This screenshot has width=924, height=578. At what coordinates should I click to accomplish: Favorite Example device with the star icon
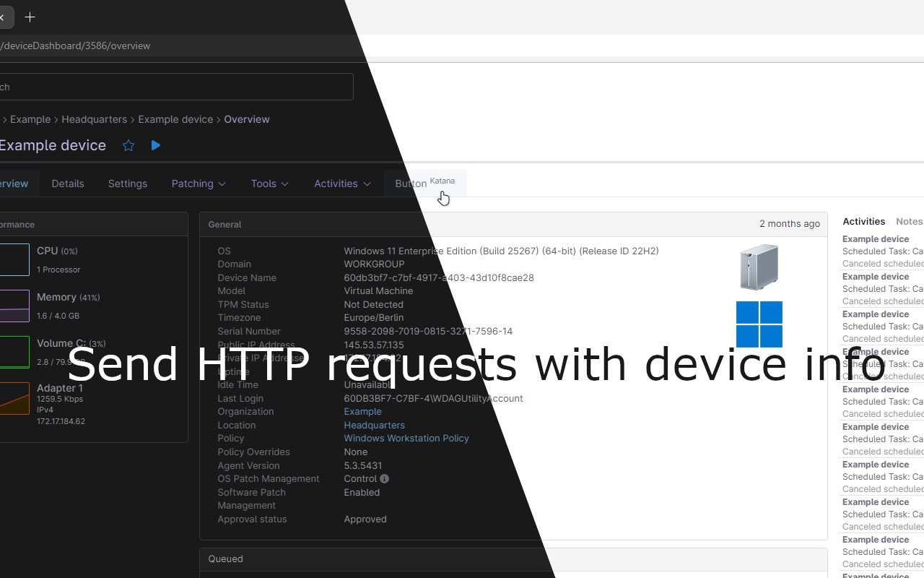[128, 145]
